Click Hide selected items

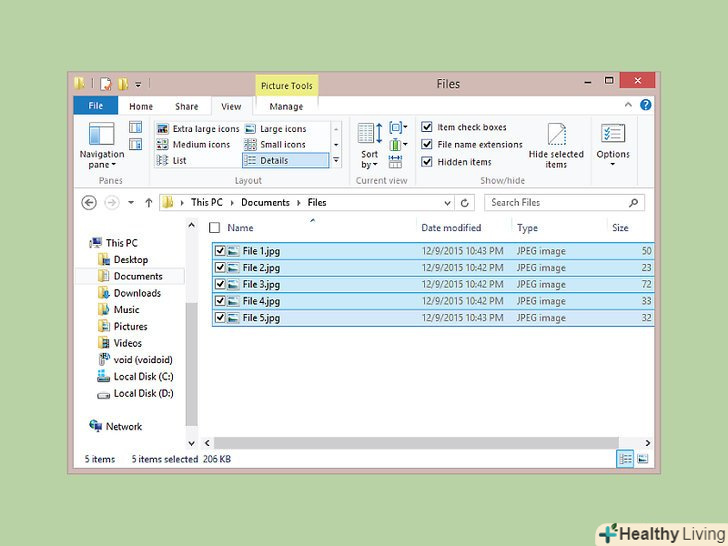pos(556,146)
